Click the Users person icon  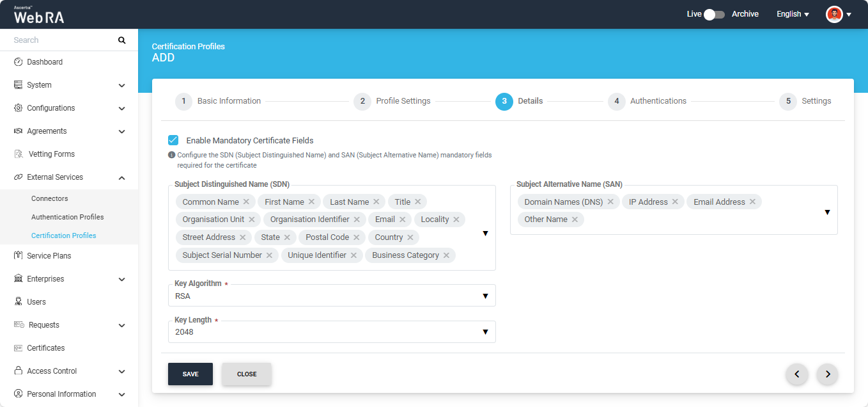click(x=18, y=302)
